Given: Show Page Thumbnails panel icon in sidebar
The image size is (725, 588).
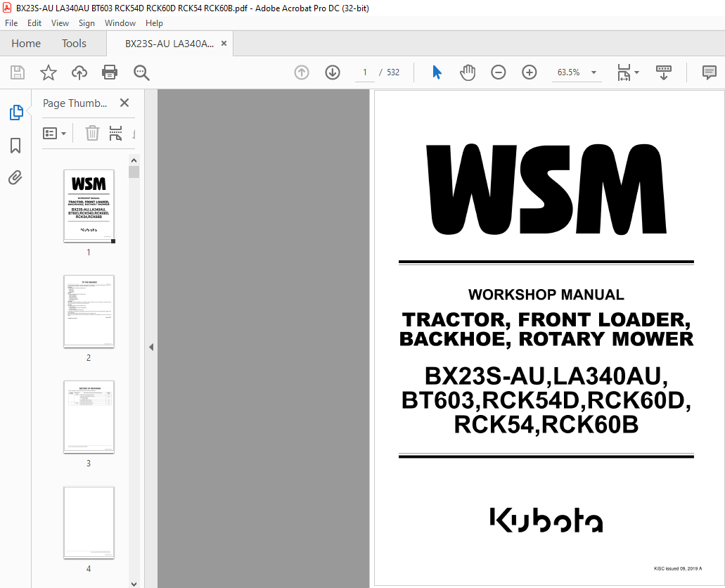Looking at the screenshot, I should point(16,113).
